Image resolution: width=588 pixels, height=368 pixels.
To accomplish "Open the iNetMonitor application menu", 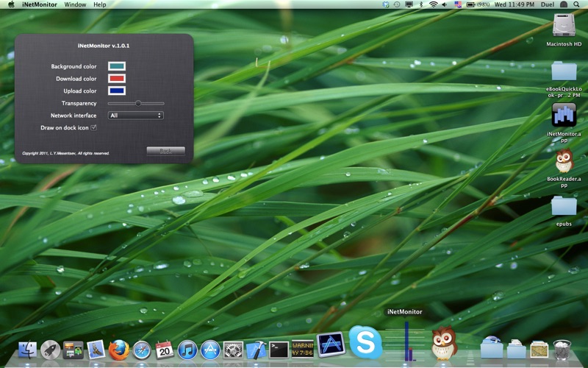I will pos(40,4).
